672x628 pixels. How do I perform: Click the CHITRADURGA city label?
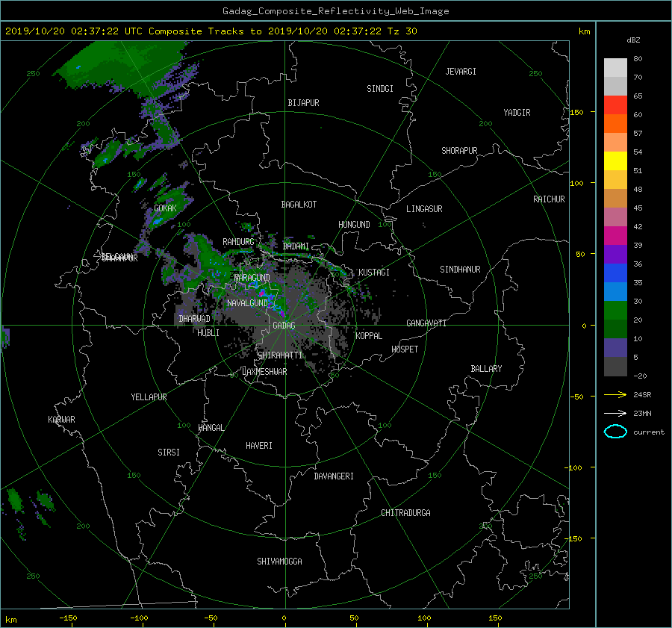pyautogui.click(x=405, y=513)
